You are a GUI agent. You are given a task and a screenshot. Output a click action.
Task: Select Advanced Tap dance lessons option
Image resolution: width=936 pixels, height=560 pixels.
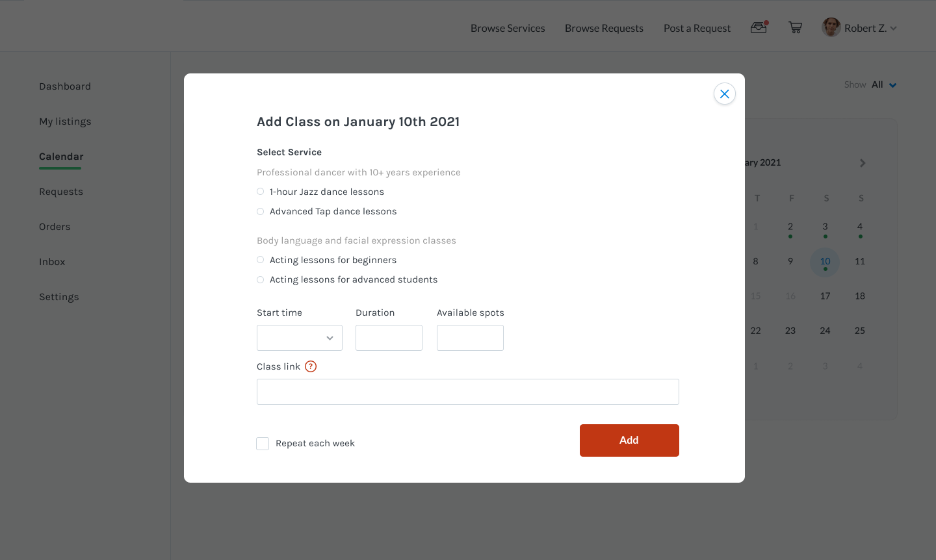pyautogui.click(x=260, y=211)
